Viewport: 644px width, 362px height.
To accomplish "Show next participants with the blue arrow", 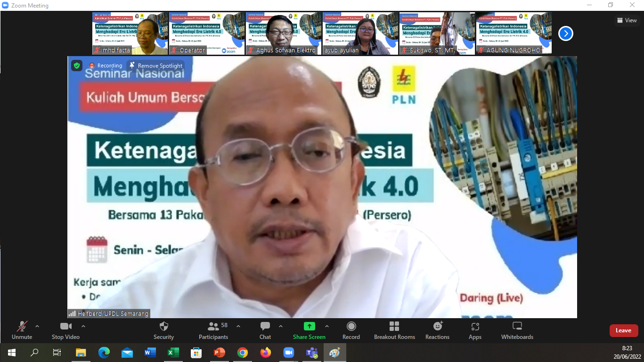I will (565, 33).
